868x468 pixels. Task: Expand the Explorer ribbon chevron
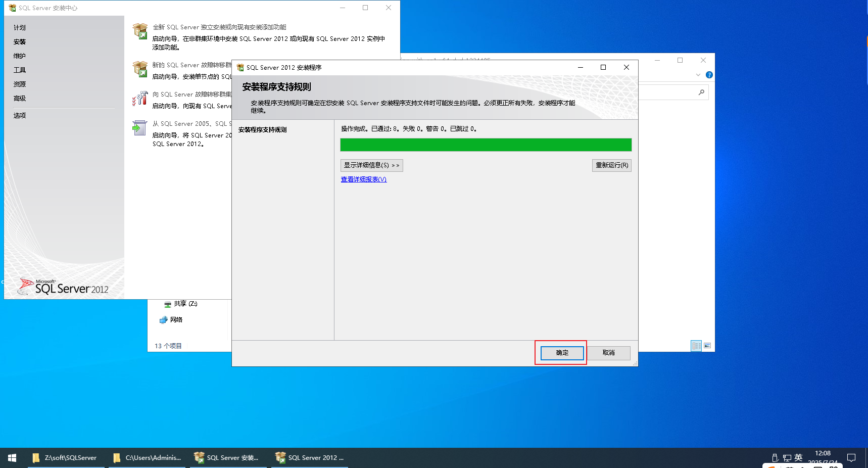point(698,75)
